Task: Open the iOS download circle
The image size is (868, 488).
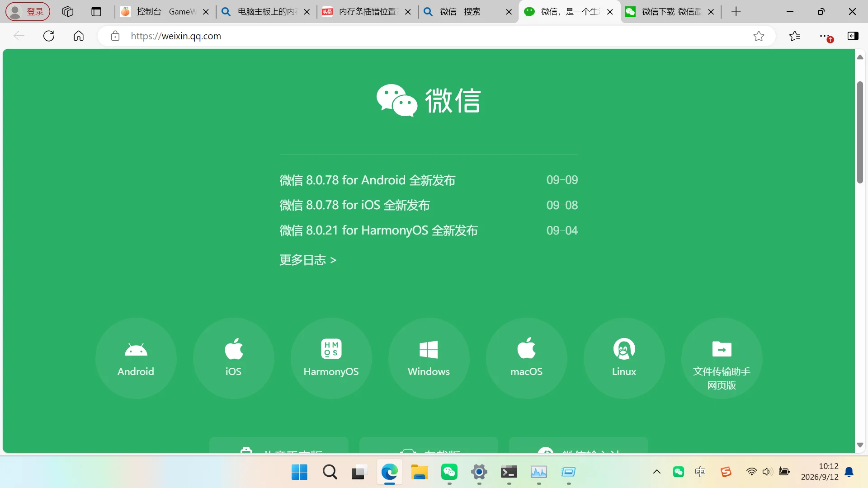Action: [233, 358]
